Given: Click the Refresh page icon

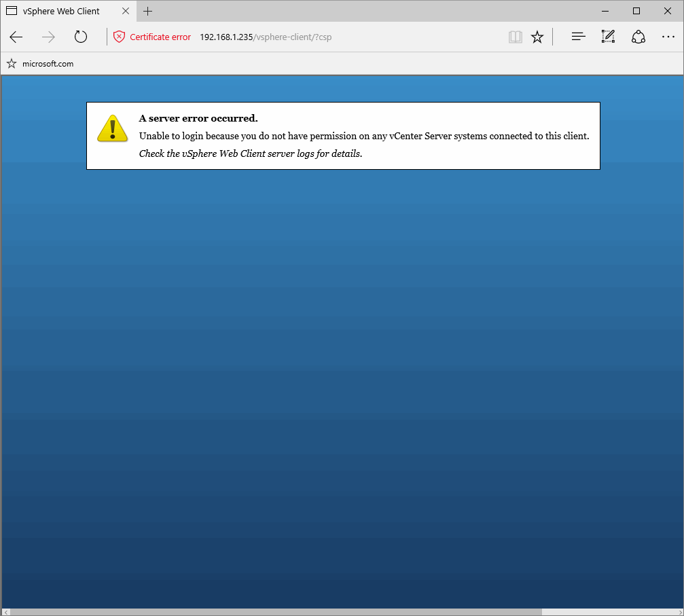Looking at the screenshot, I should pos(81,37).
